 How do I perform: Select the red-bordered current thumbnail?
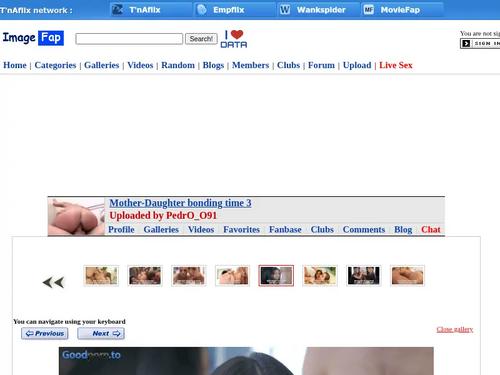tap(276, 276)
